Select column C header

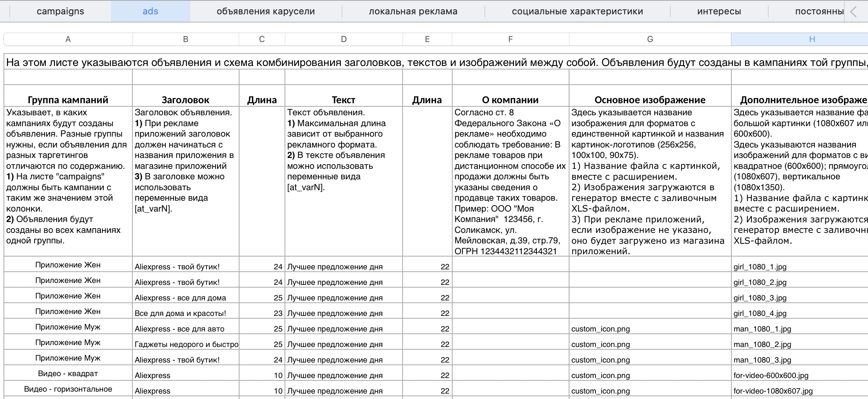(x=262, y=39)
